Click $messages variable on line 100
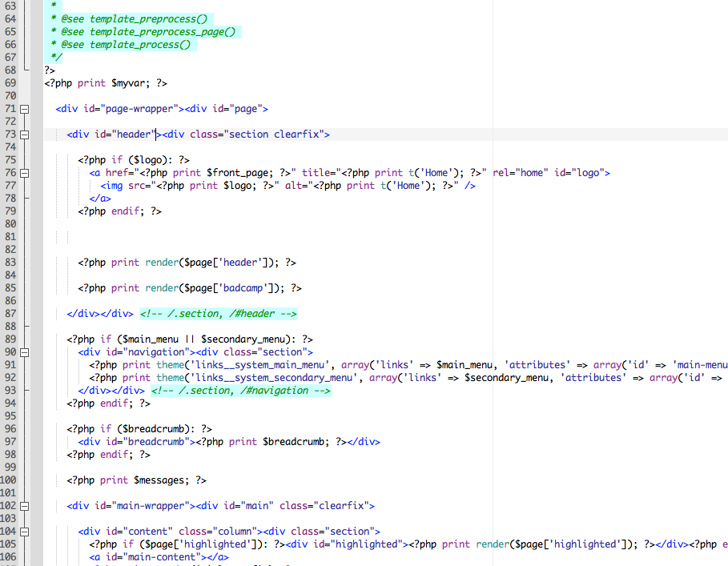 coord(159,480)
